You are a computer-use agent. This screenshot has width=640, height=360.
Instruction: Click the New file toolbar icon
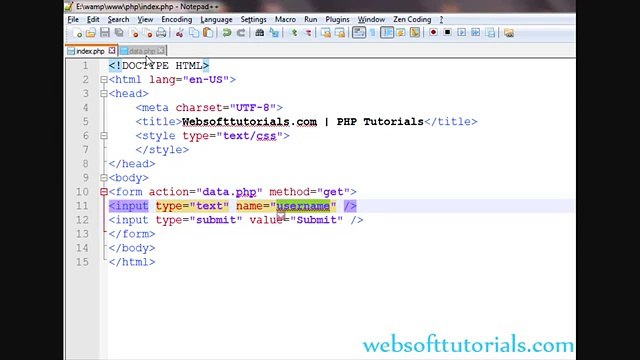point(78,33)
